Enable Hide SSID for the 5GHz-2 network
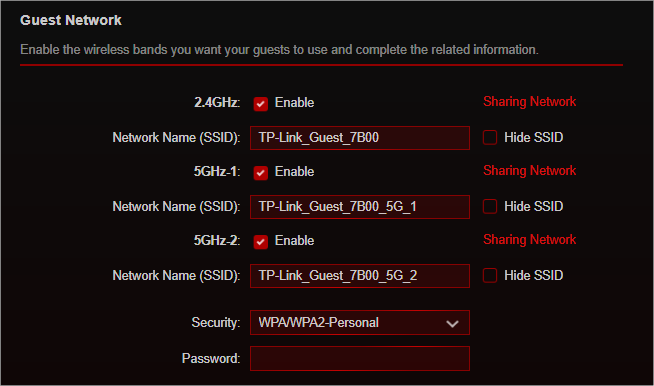 [x=490, y=275]
